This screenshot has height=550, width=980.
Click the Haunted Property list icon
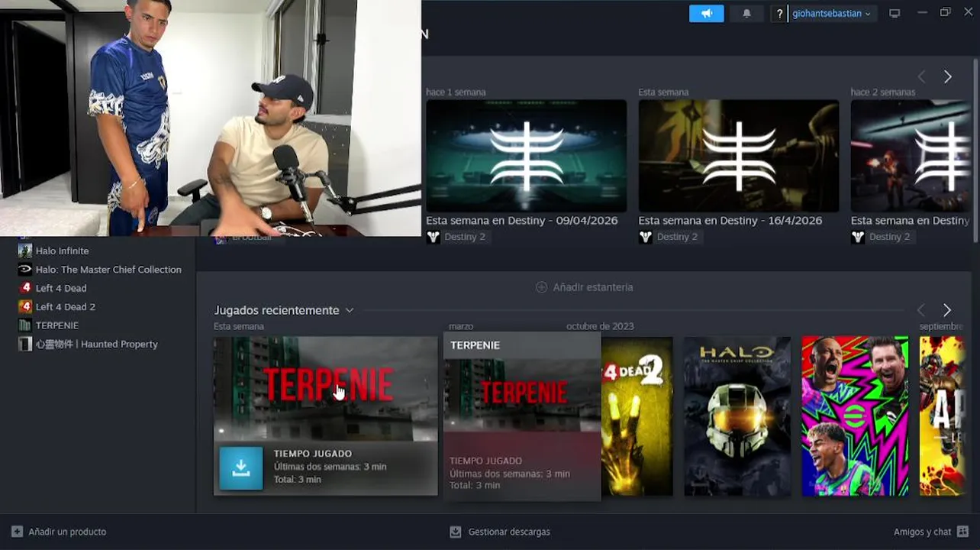click(x=25, y=345)
